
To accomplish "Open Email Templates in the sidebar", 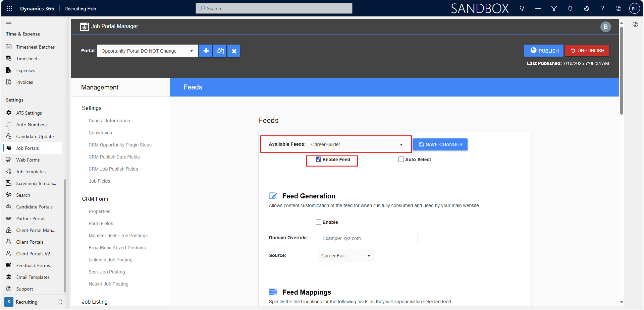I will coord(32,277).
